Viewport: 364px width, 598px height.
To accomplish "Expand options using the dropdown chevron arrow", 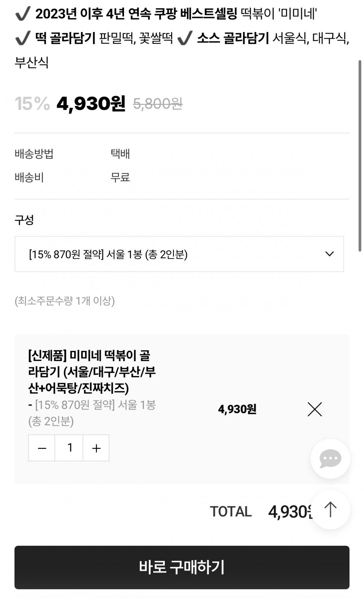I will click(329, 254).
